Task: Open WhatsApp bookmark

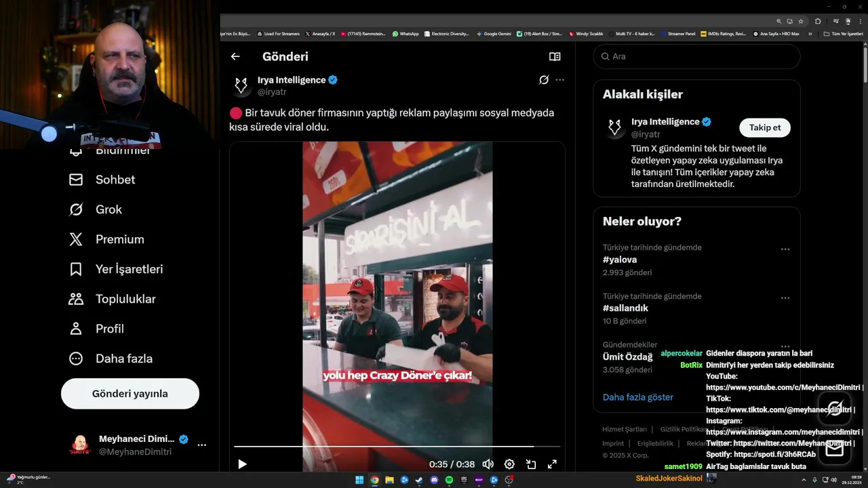Action: [x=406, y=33]
